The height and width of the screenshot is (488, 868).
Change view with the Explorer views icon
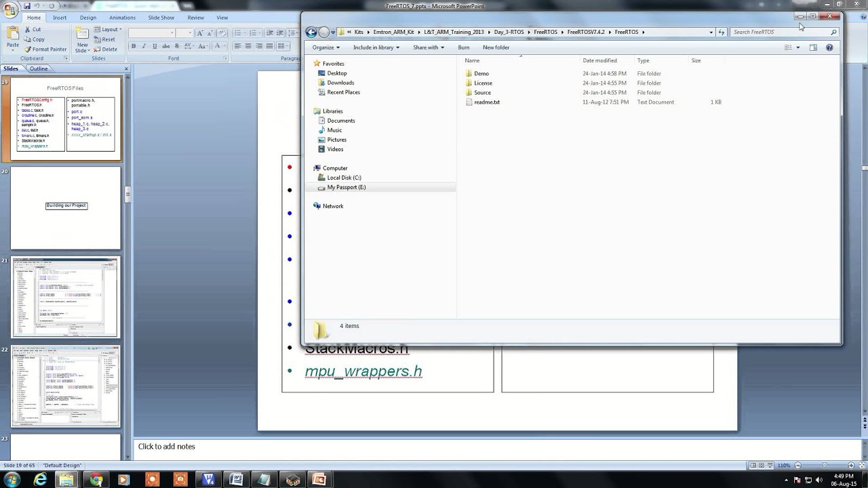788,47
